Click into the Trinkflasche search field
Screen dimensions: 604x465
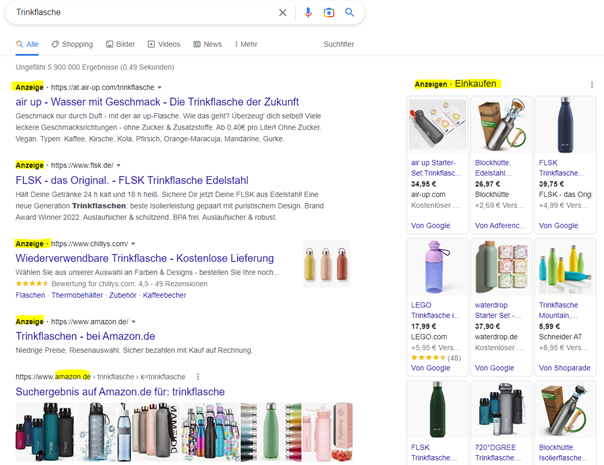pos(143,12)
